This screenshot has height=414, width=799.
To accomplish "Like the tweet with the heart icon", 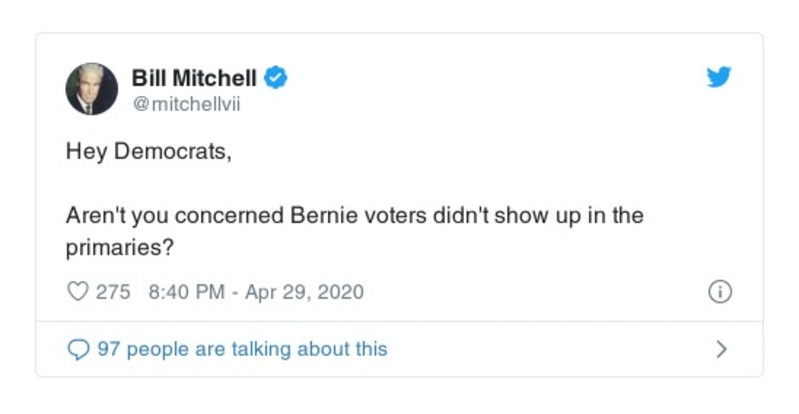I will [x=77, y=292].
